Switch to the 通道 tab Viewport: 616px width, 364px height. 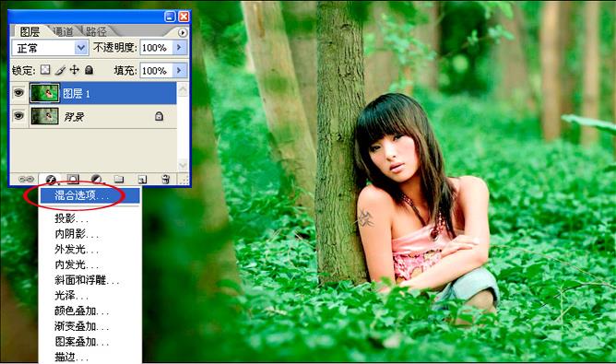click(x=63, y=31)
